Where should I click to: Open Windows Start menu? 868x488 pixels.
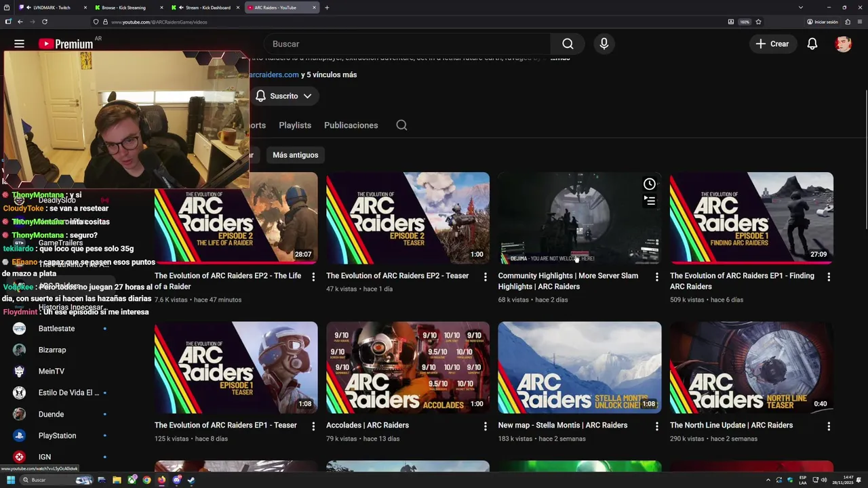pos(11,480)
